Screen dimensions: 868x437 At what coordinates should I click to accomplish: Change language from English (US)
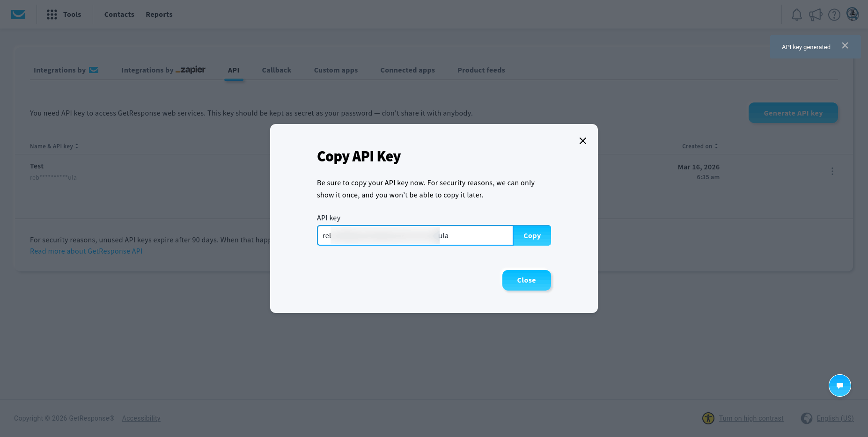(x=835, y=418)
